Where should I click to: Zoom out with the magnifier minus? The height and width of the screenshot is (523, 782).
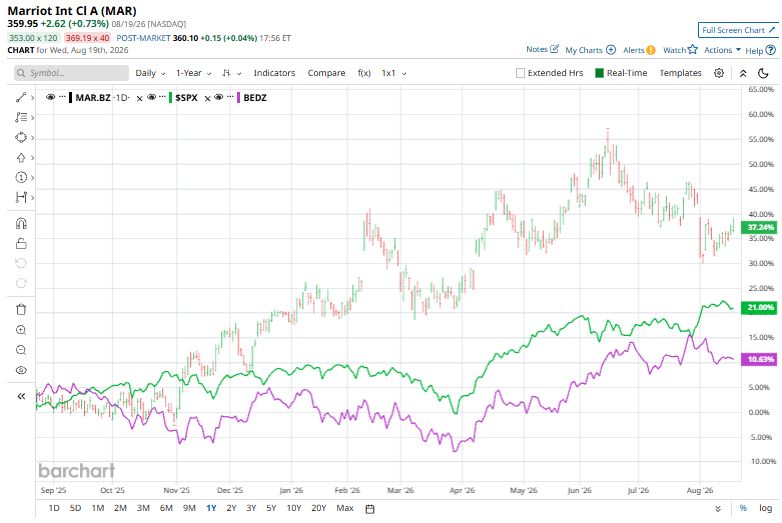pyautogui.click(x=21, y=350)
